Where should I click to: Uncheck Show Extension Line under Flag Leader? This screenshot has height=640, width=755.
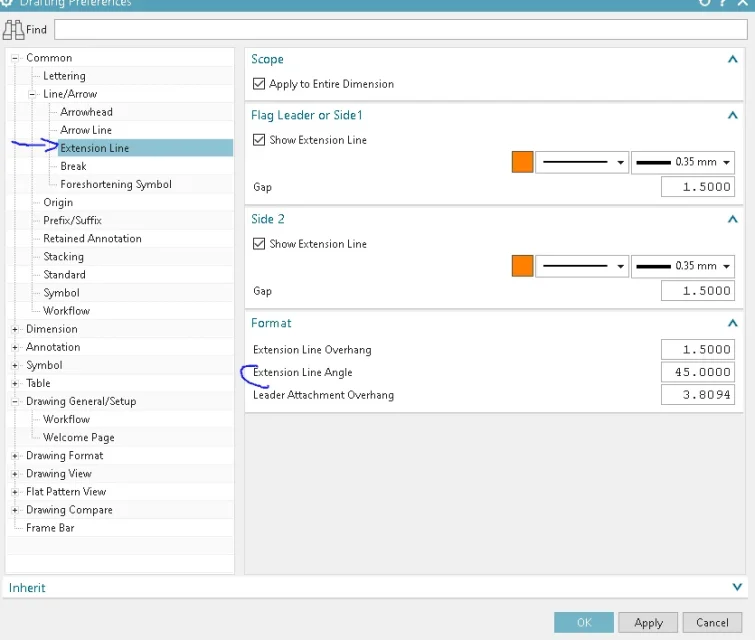[x=260, y=141]
